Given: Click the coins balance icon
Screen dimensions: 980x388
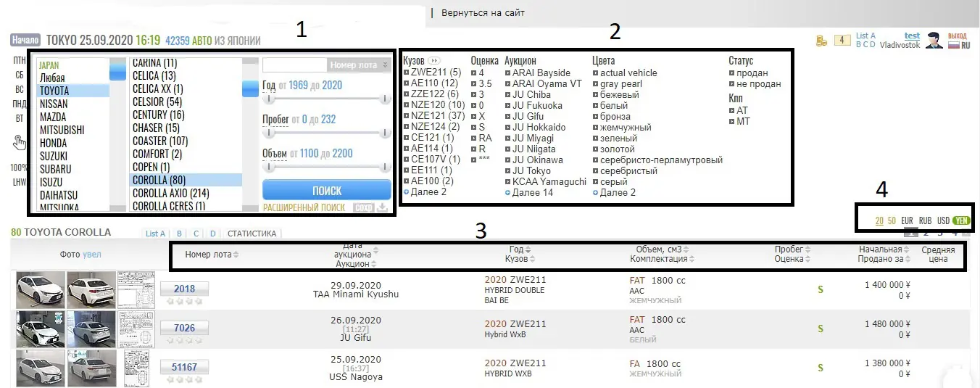Looking at the screenshot, I should (821, 41).
